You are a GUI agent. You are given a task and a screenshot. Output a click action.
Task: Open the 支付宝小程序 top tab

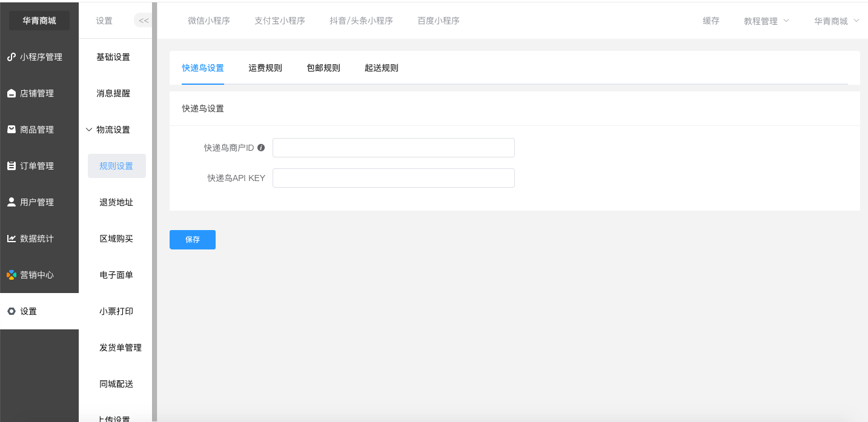point(280,21)
